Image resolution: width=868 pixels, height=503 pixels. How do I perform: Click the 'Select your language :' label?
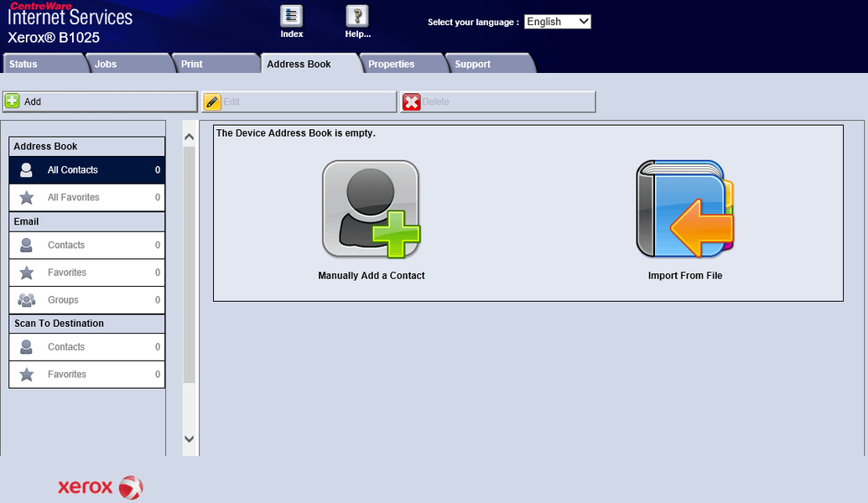click(x=473, y=22)
